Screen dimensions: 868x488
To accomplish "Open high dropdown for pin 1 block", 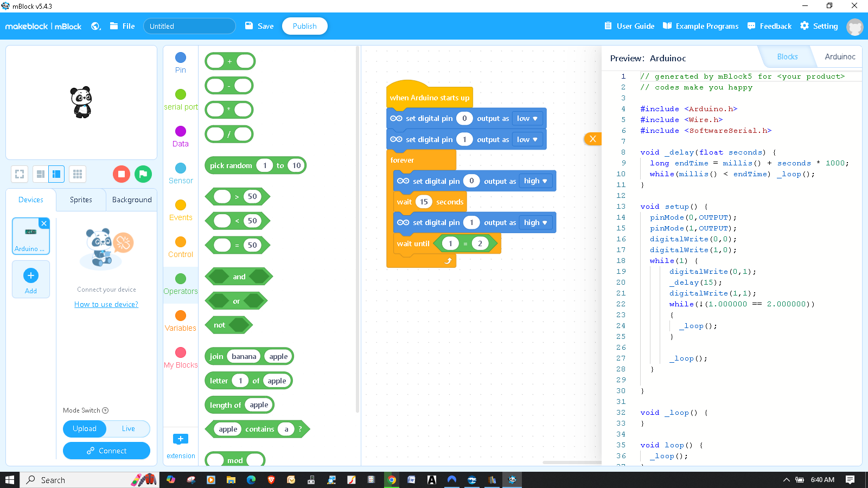I will pyautogui.click(x=535, y=222).
